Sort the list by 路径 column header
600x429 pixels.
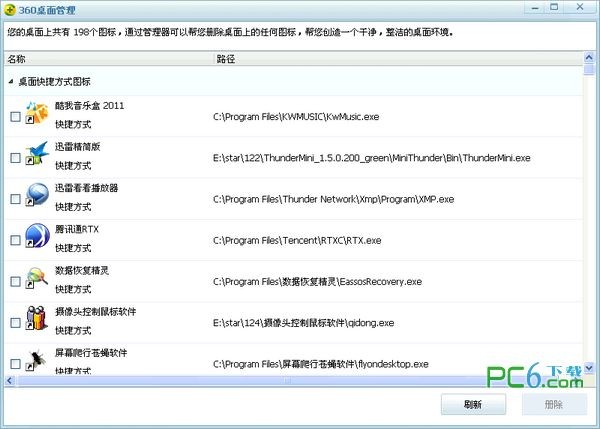coord(398,59)
